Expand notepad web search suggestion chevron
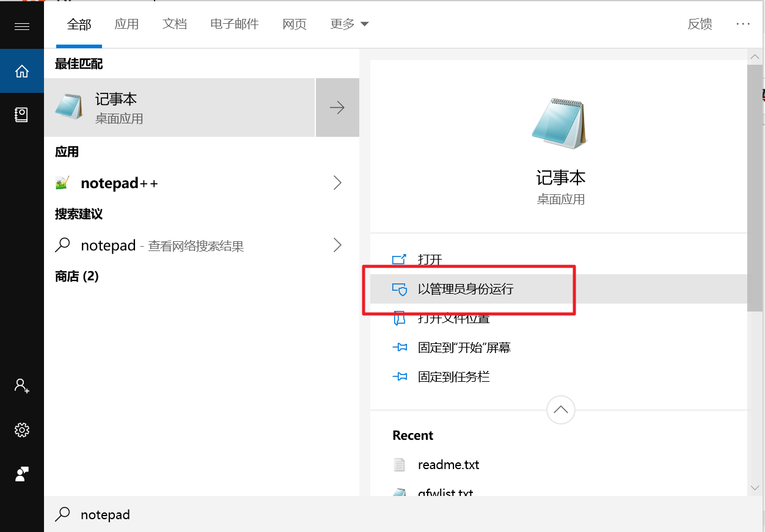Image resolution: width=765 pixels, height=532 pixels. (x=337, y=246)
